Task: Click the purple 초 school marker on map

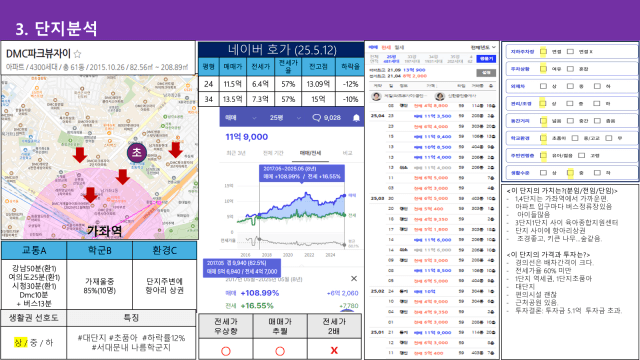Action: click(136, 152)
